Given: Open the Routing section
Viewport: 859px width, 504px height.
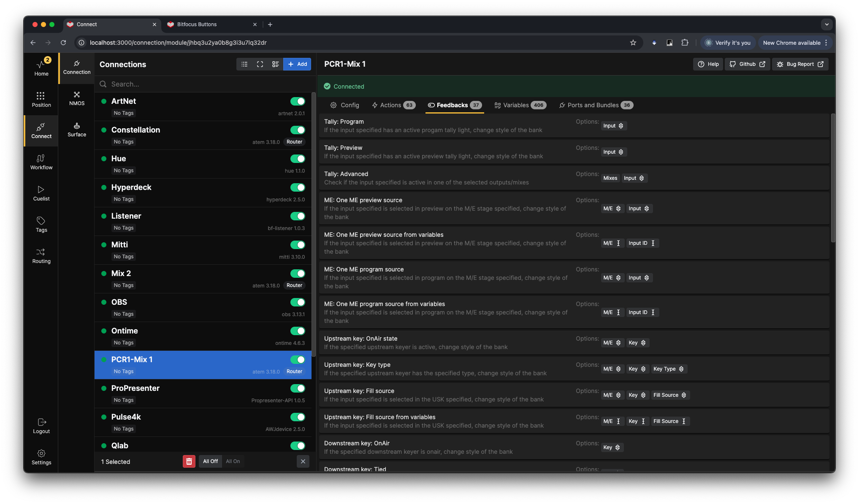Looking at the screenshot, I should (41, 256).
